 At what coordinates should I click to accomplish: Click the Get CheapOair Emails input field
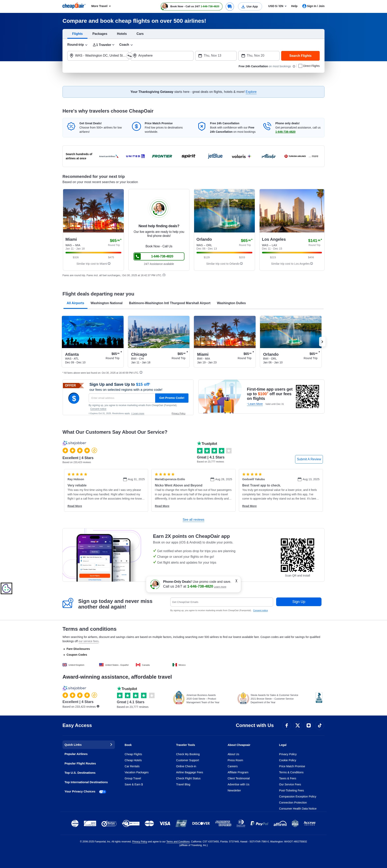tap(222, 602)
